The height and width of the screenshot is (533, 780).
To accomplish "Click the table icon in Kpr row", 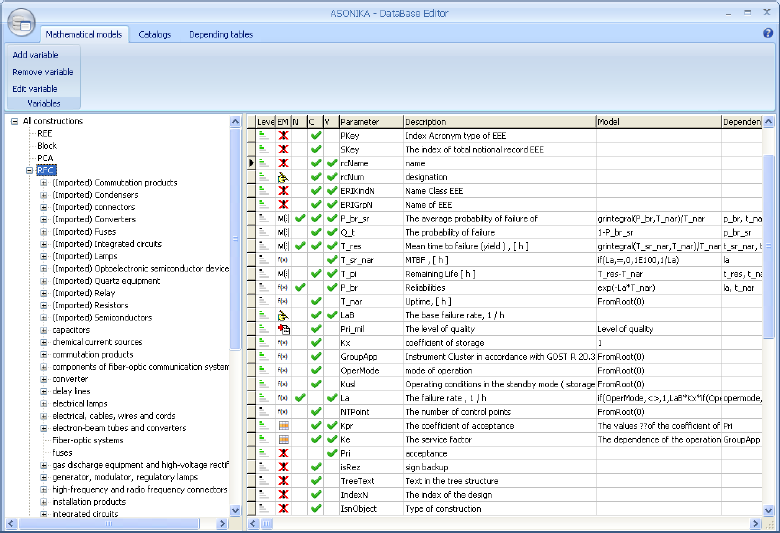I will 283,426.
